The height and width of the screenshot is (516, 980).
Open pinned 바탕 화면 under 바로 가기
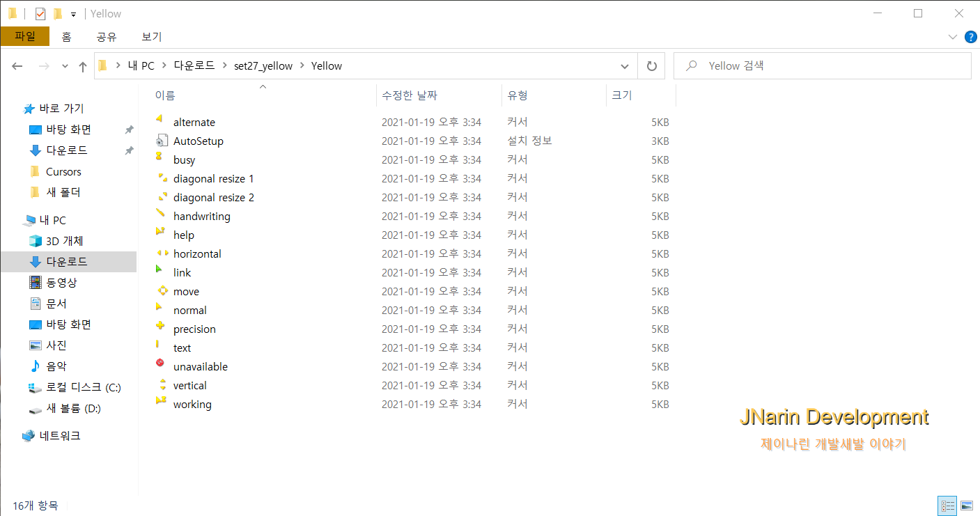(x=68, y=130)
